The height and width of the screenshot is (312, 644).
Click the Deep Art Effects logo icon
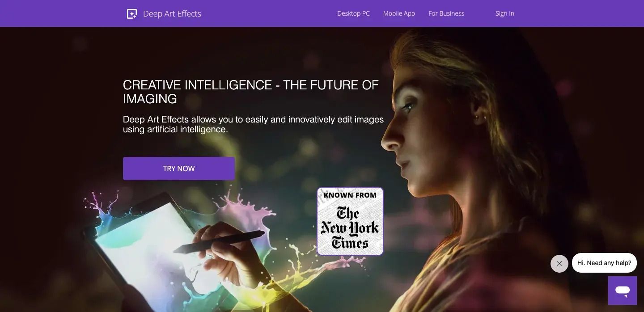[x=131, y=14]
